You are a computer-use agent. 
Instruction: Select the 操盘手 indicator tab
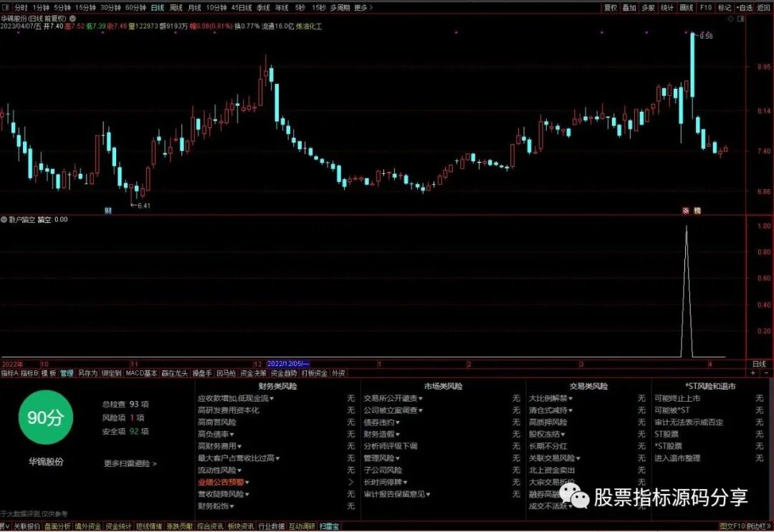click(202, 373)
